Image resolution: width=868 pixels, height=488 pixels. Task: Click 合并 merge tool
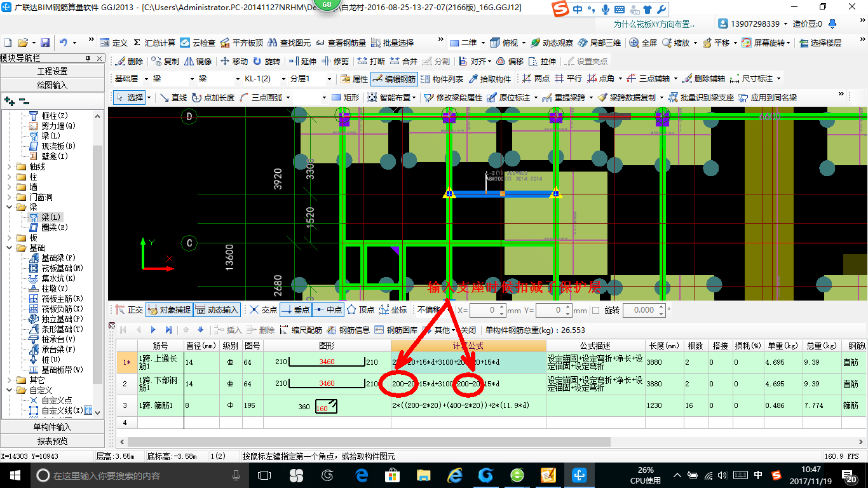(x=403, y=61)
